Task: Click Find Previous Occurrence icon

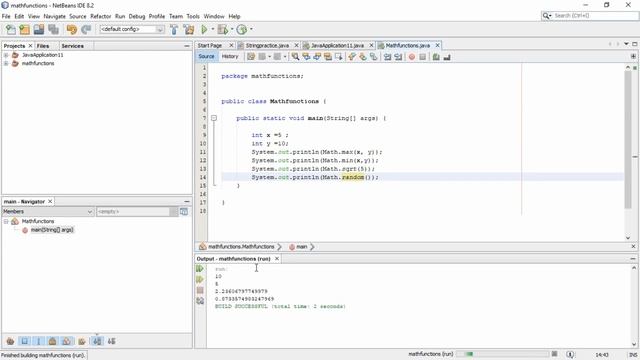Action: coord(306,57)
